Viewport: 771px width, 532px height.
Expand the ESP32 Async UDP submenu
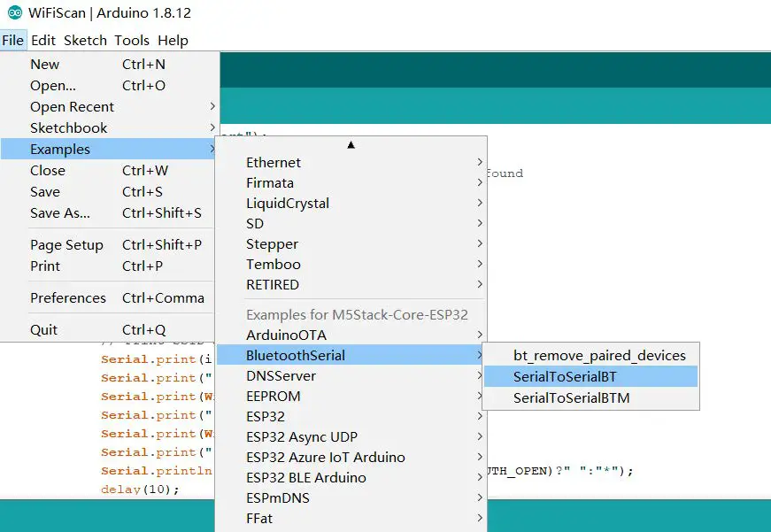351,437
